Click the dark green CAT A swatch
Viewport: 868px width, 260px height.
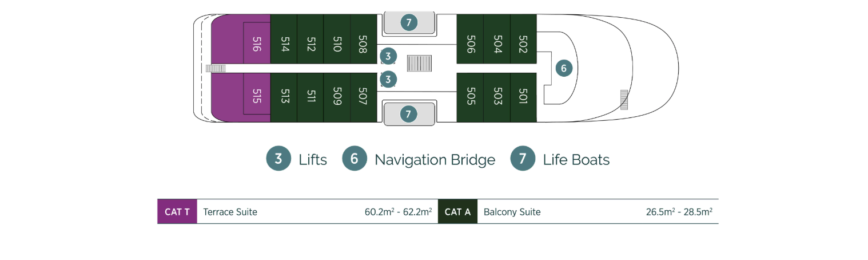tap(457, 212)
